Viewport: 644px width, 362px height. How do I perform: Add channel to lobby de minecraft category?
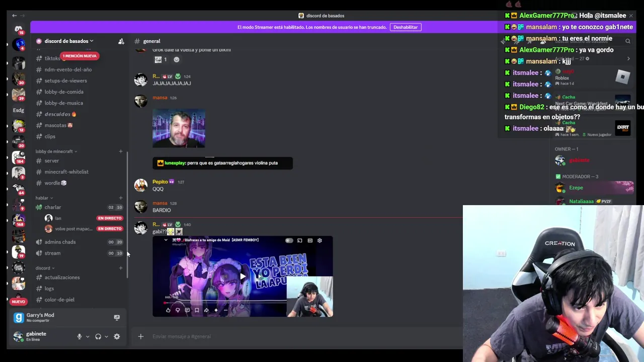[x=121, y=151]
